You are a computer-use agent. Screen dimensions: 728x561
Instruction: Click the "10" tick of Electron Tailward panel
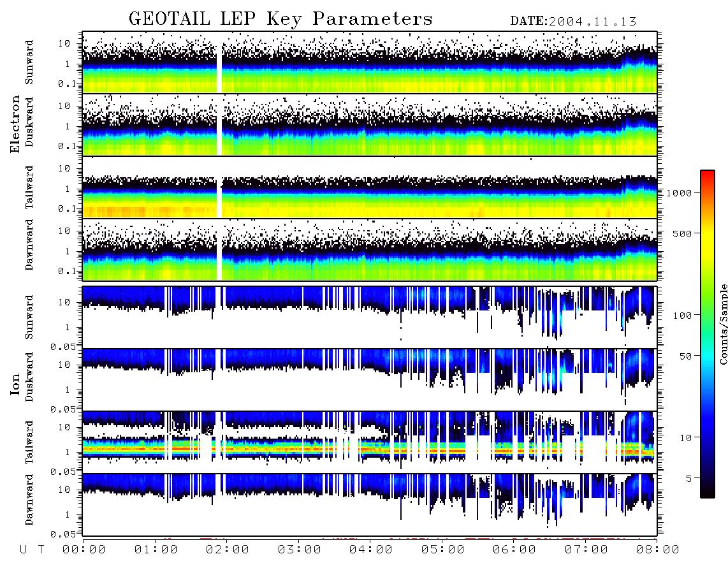[x=64, y=168]
